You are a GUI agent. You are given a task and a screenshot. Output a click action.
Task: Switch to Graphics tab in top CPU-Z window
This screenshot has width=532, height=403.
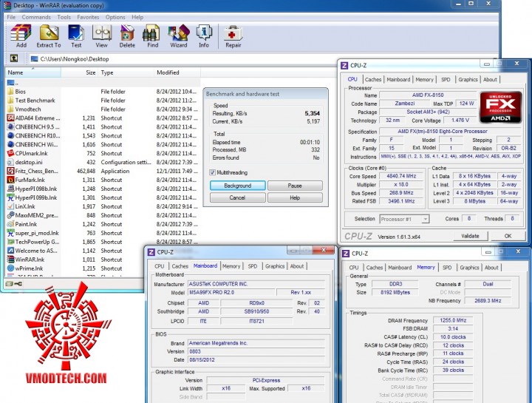click(x=468, y=79)
